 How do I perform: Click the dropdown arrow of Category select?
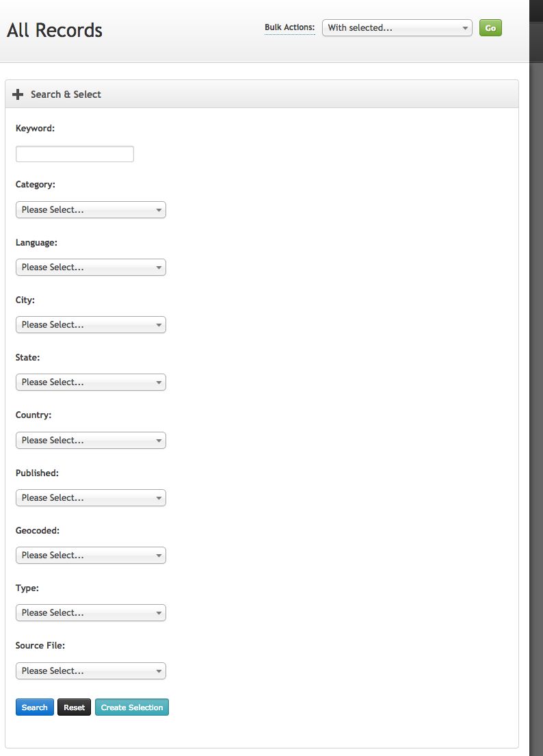(159, 210)
